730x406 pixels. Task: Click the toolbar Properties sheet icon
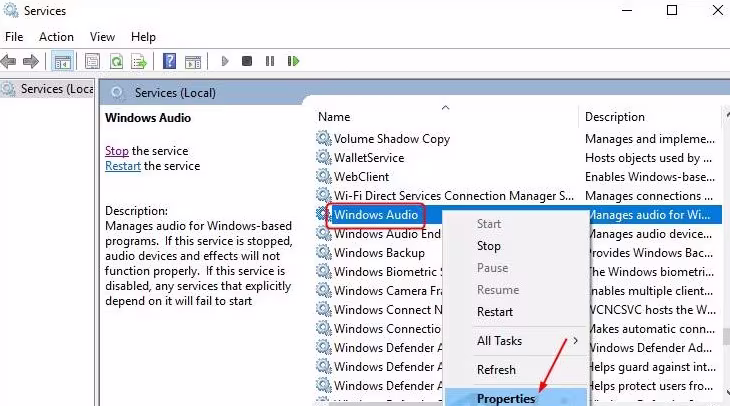pos(92,61)
